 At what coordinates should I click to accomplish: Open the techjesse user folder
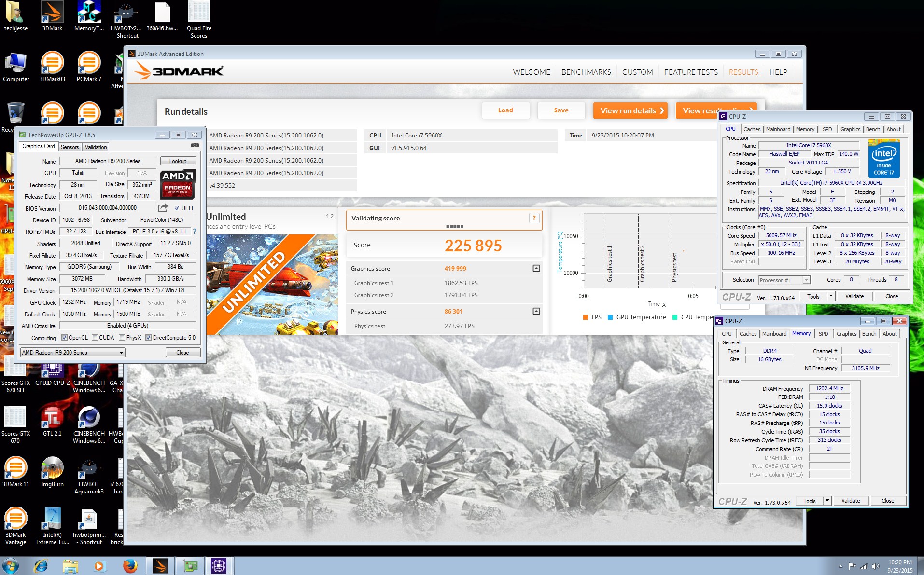[x=16, y=16]
